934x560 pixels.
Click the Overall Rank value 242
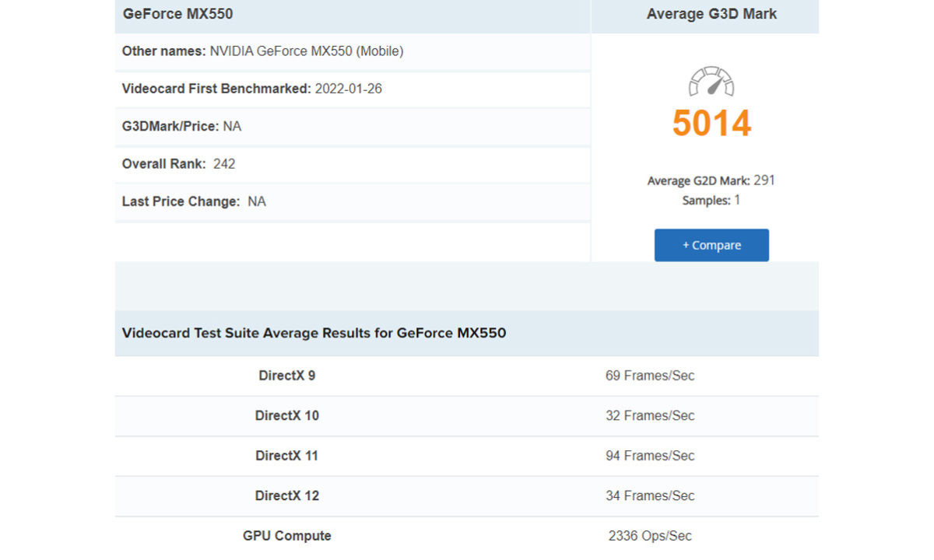[224, 164]
